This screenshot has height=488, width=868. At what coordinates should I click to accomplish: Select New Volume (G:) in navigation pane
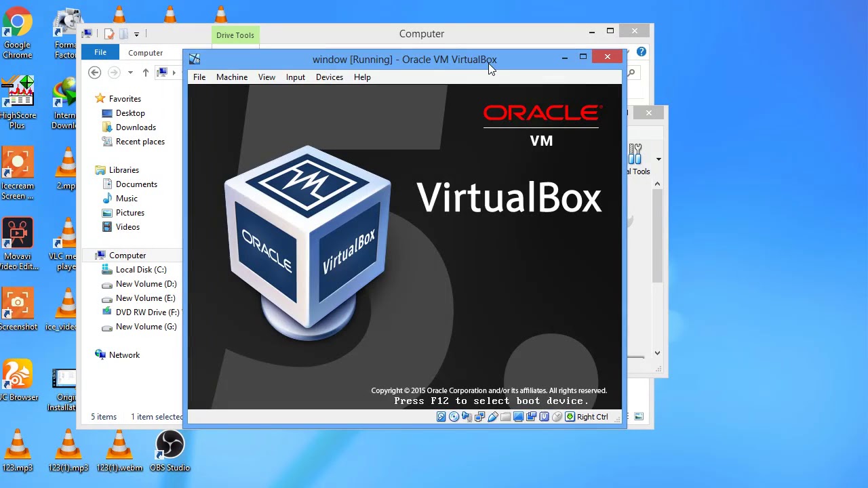click(x=146, y=327)
